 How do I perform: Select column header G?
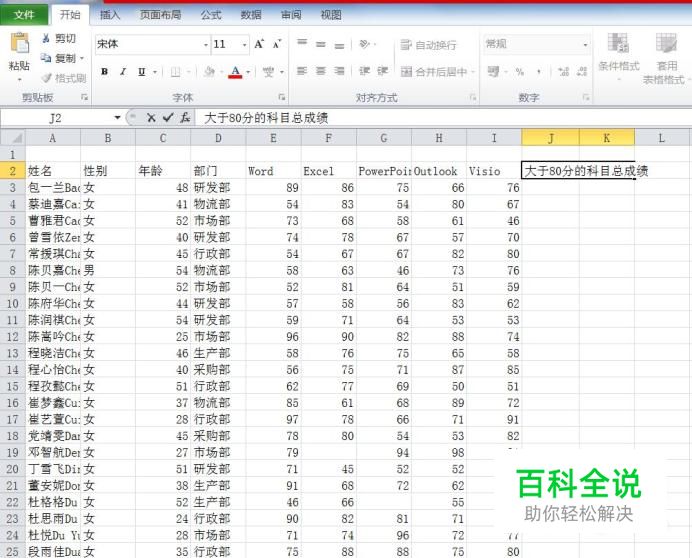pyautogui.click(x=384, y=138)
